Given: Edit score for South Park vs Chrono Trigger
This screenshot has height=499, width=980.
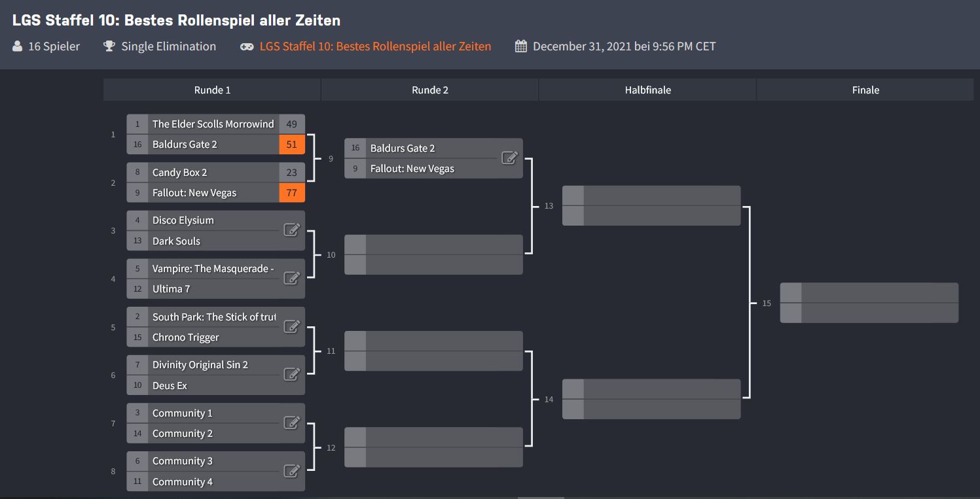Looking at the screenshot, I should pos(291,327).
